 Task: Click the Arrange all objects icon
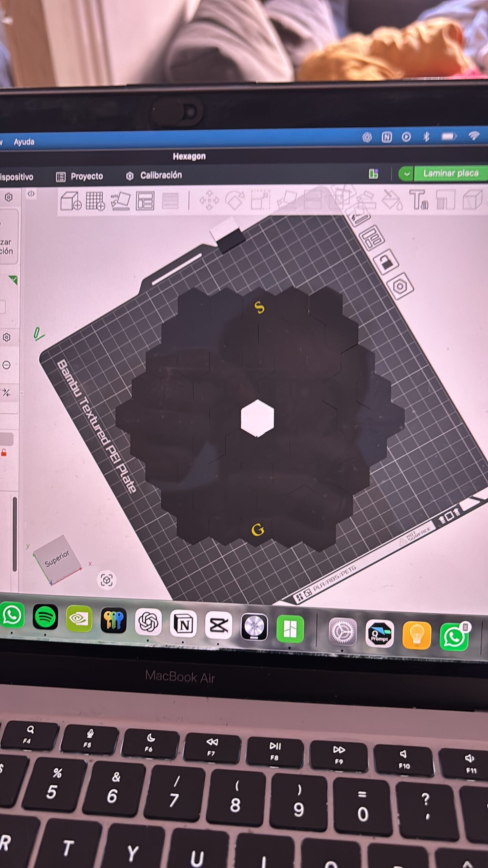(145, 201)
